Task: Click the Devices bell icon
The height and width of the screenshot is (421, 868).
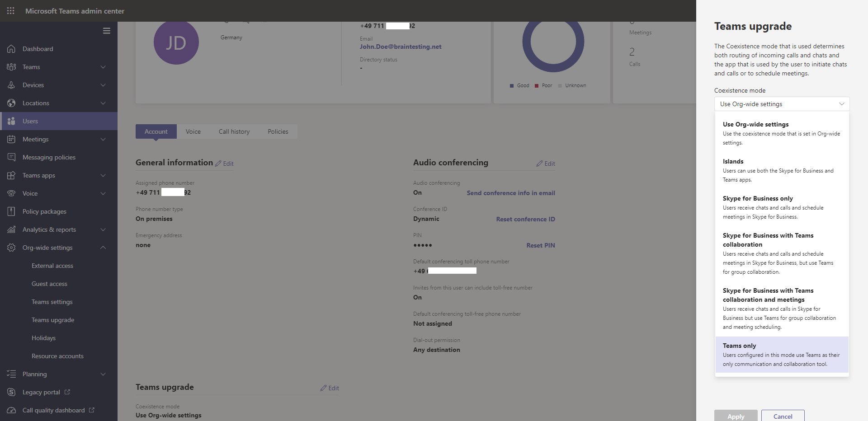Action: pos(11,85)
